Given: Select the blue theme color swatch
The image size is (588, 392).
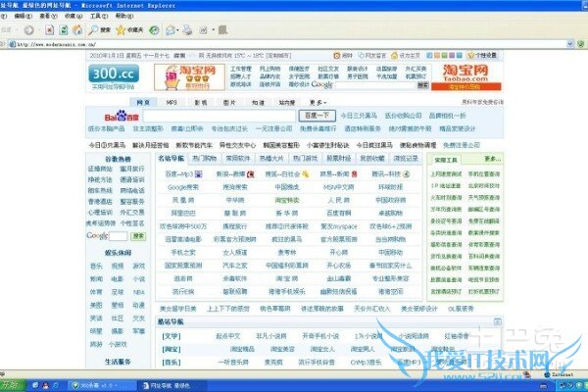Looking at the screenshot, I should click(429, 56).
